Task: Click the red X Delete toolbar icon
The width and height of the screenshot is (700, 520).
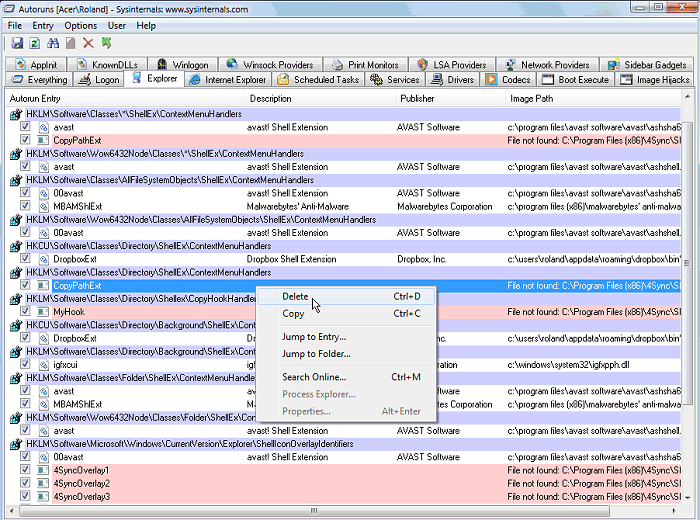Action: (x=88, y=43)
